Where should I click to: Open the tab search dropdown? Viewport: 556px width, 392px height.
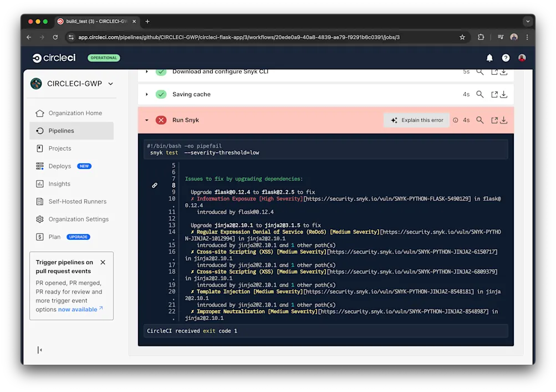click(528, 21)
